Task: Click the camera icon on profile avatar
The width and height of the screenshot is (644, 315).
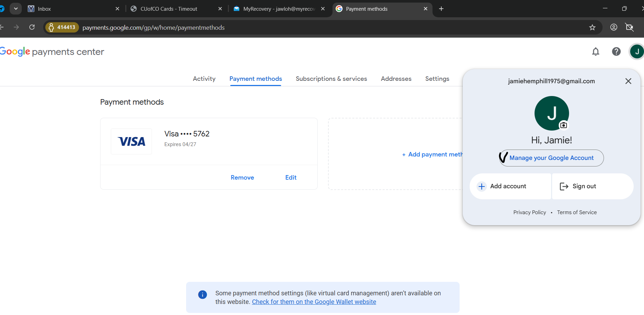Action: 564,125
